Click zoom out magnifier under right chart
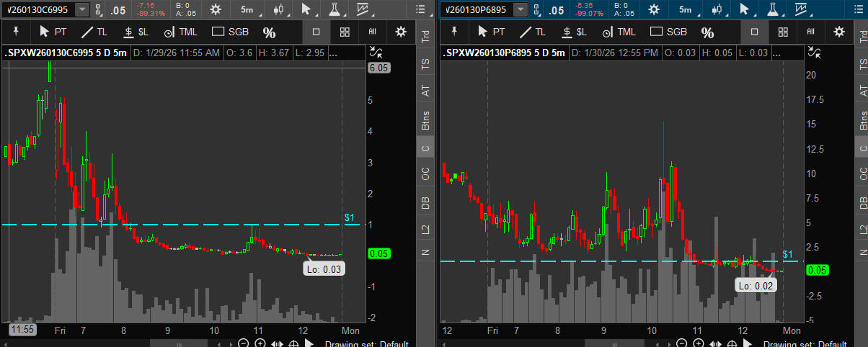 coord(683,343)
